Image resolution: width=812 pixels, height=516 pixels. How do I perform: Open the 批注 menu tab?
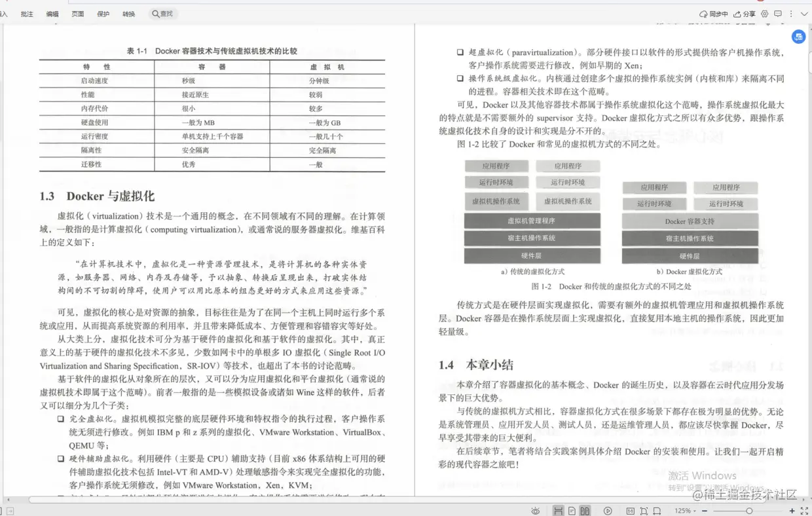(x=27, y=14)
